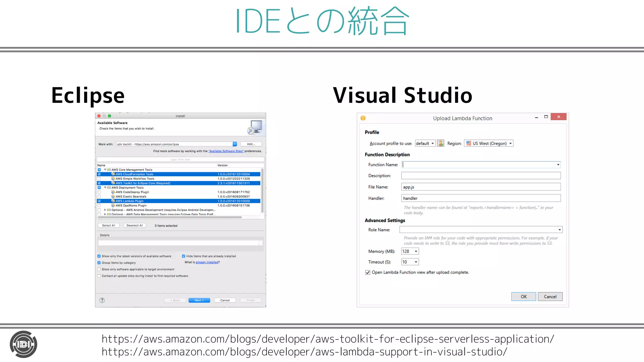Screen dimensions: 644x362
Task: Click the File Name field containing app.js
Action: 481,187
